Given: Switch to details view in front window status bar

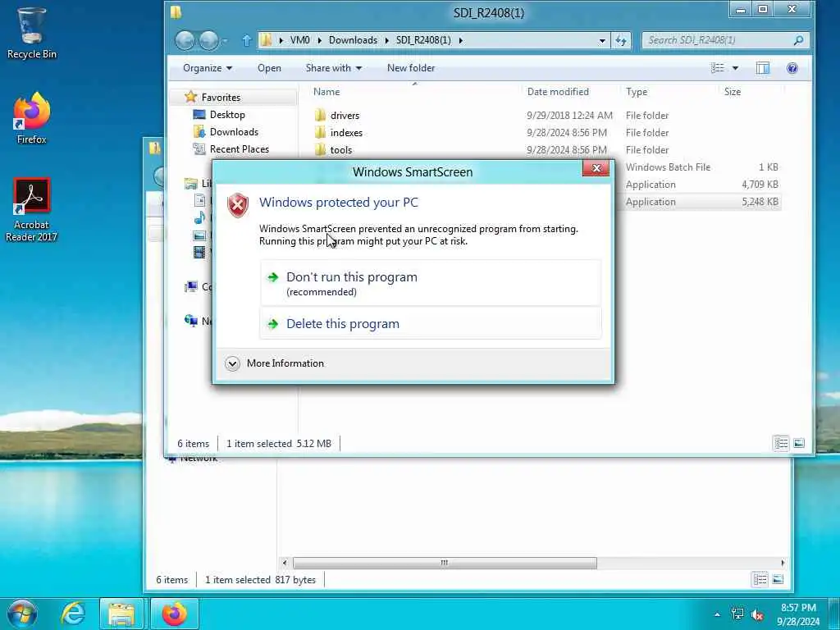Looking at the screenshot, I should point(781,443).
